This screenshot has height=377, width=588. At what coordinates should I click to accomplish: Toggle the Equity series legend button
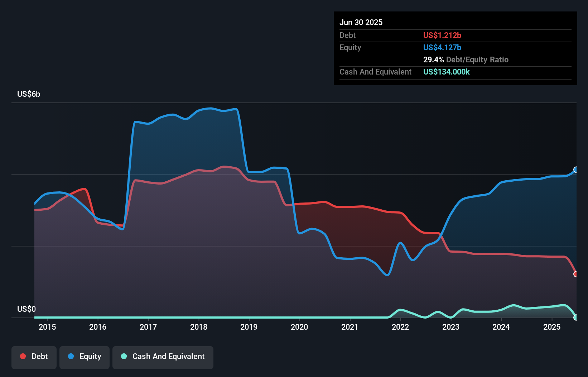click(x=85, y=357)
